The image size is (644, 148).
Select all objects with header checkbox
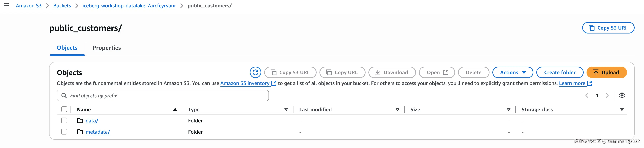point(64,109)
